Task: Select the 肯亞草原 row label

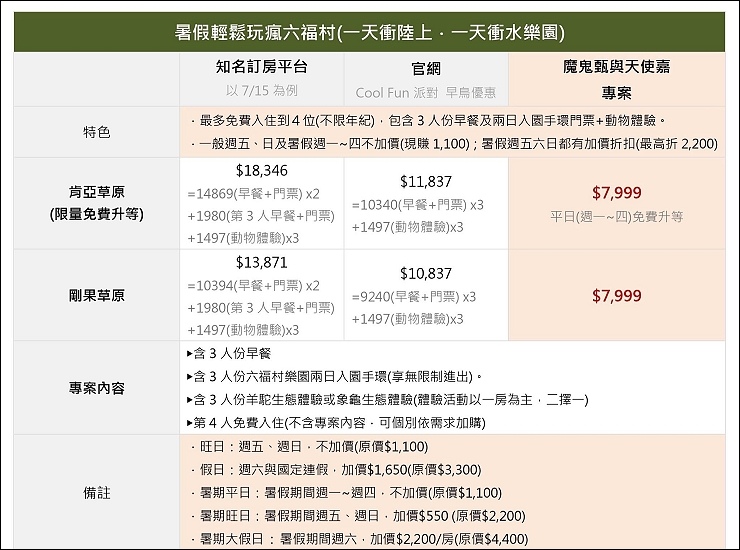Action: coord(96,192)
